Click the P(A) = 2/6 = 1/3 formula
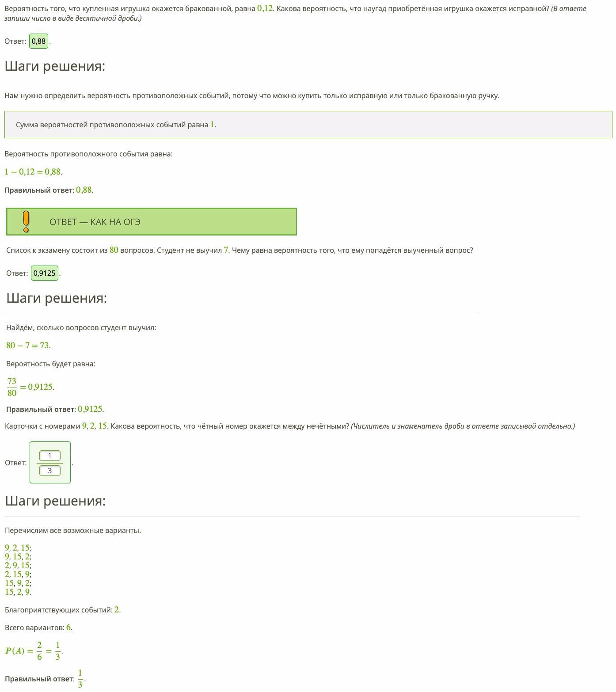 34,650
